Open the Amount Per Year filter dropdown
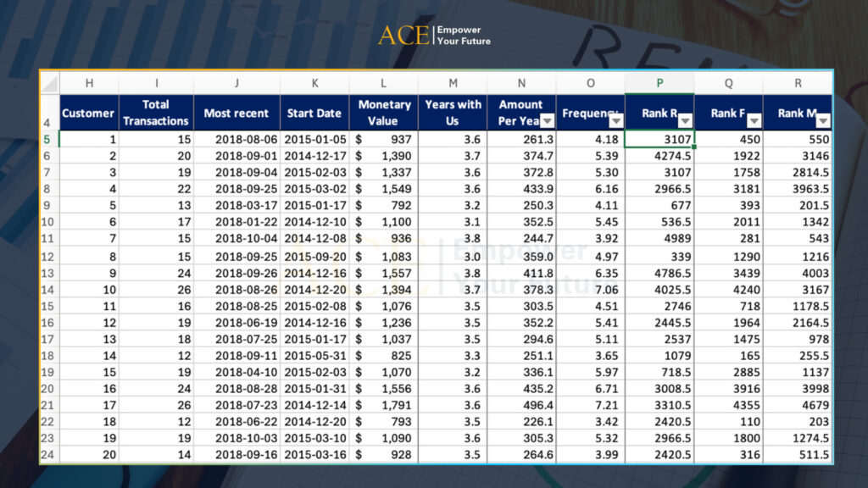 [x=546, y=121]
